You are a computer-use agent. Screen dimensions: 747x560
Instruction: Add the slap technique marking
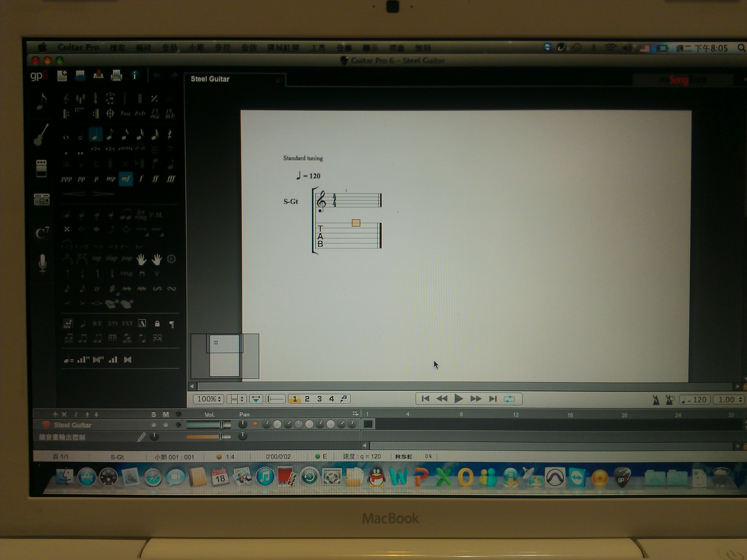coord(111,258)
